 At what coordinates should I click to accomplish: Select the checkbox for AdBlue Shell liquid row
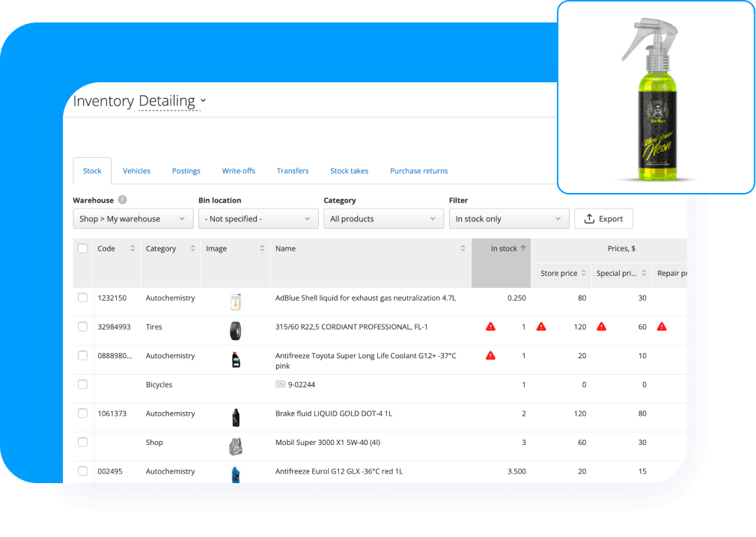(82, 297)
